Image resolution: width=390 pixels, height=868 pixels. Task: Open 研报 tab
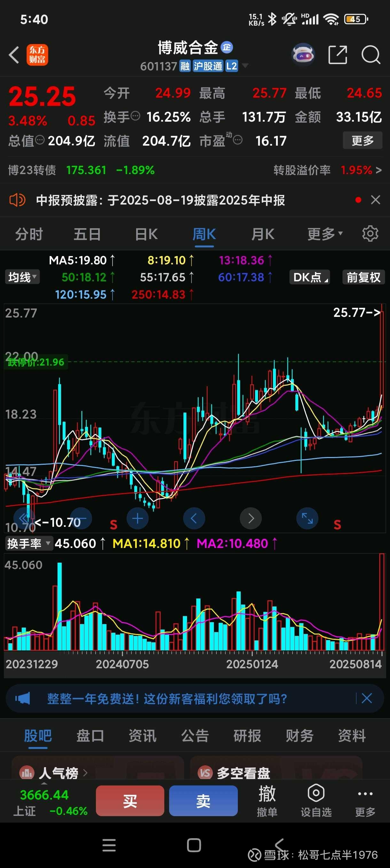247,736
